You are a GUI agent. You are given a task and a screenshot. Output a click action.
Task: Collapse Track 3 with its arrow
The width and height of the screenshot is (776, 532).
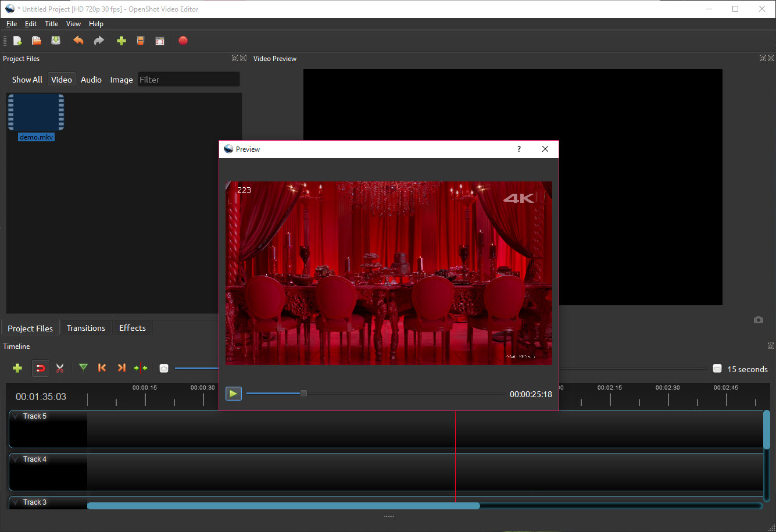(16, 502)
